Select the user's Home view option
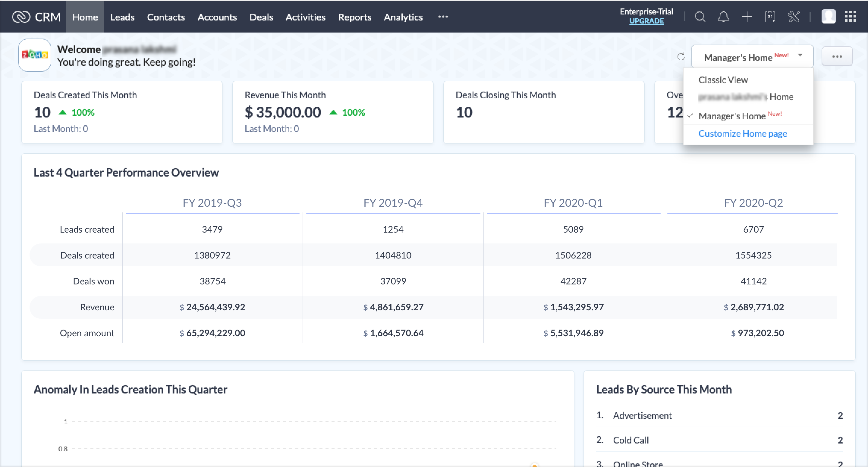 coord(746,97)
